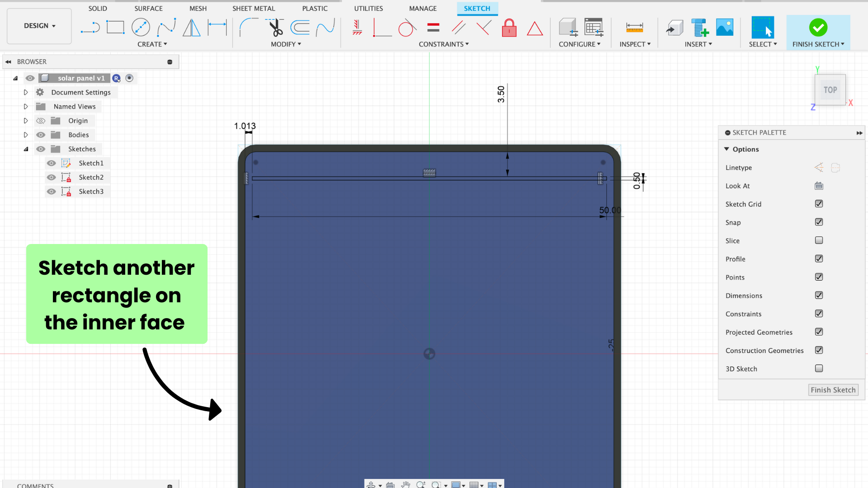Screen dimensions: 868x488
Task: Click the TOP face of view cube
Action: (x=830, y=90)
